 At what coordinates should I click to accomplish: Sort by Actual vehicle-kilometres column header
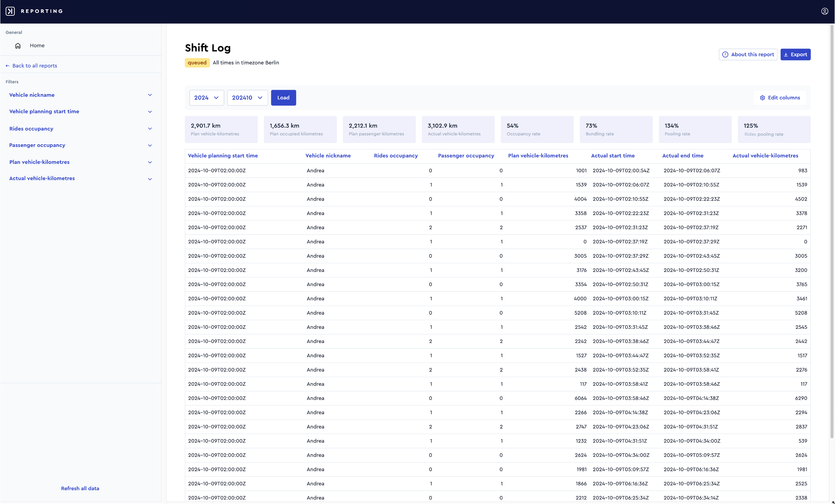pos(765,156)
